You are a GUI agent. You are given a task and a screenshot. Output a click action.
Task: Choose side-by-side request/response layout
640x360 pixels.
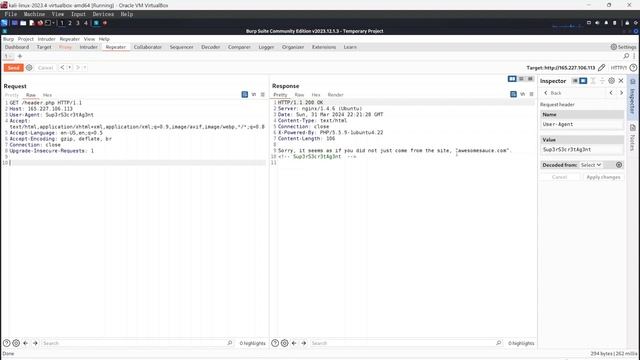coord(512,79)
